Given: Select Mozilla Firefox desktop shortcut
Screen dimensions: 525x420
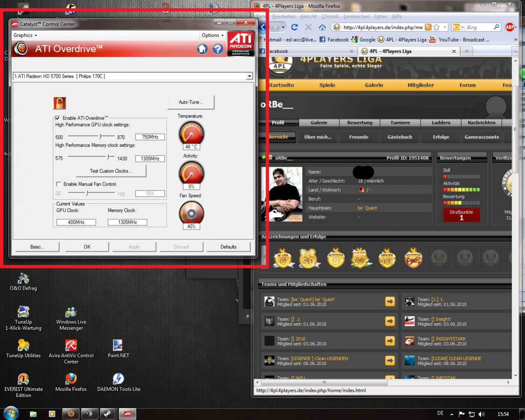Looking at the screenshot, I should pyautogui.click(x=71, y=383).
